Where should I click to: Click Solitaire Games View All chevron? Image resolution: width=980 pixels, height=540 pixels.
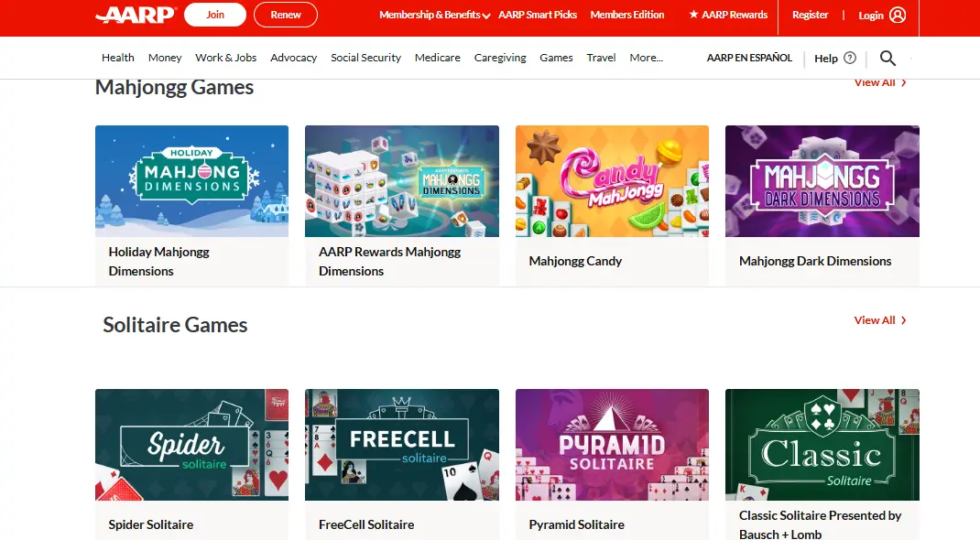tap(904, 320)
